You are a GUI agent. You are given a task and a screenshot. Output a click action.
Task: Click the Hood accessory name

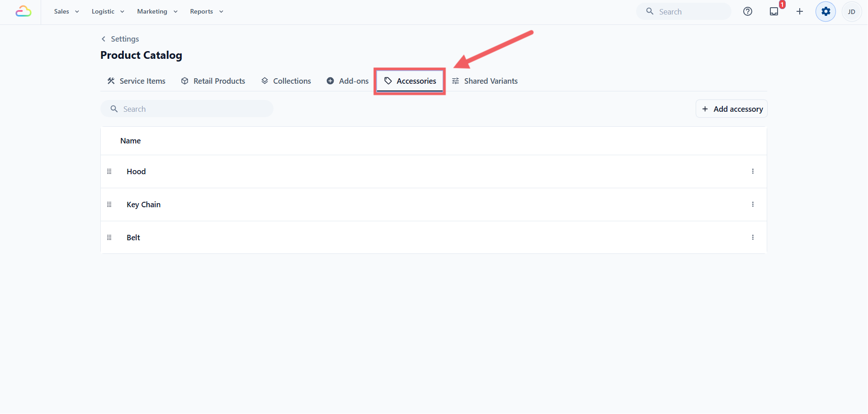(x=136, y=171)
